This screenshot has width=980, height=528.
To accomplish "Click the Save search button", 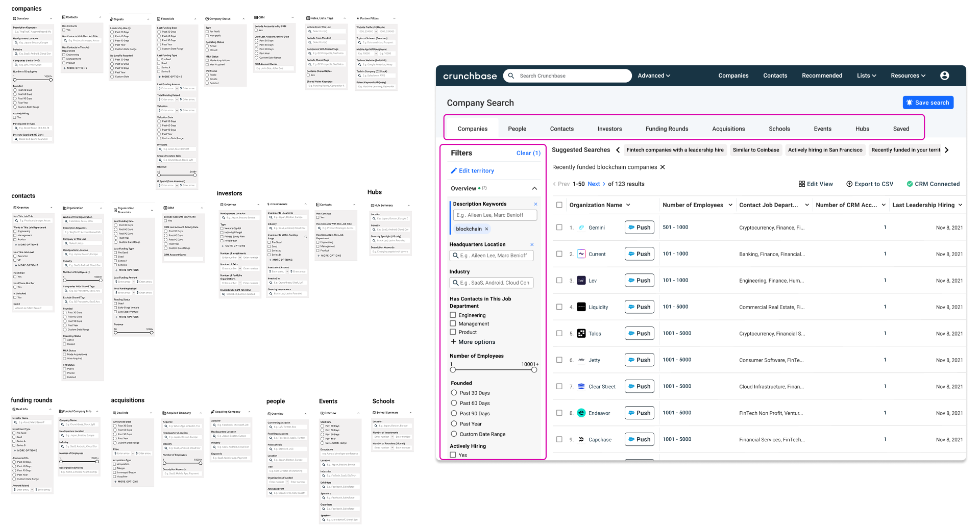I will [x=928, y=103].
